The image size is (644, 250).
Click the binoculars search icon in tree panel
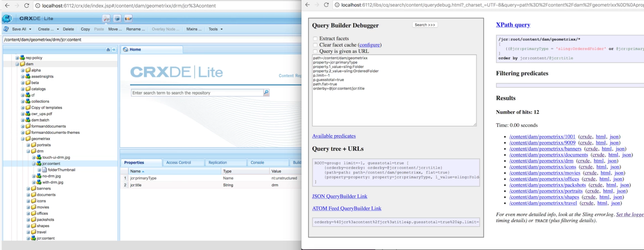(108, 50)
